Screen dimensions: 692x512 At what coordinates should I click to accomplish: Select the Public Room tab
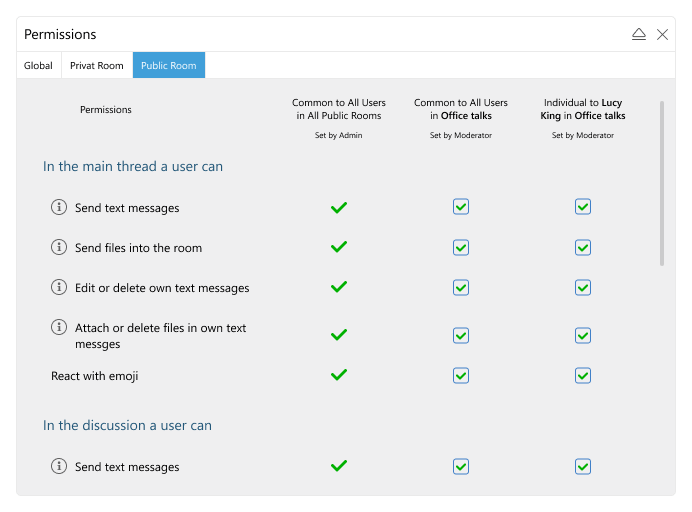pos(169,65)
